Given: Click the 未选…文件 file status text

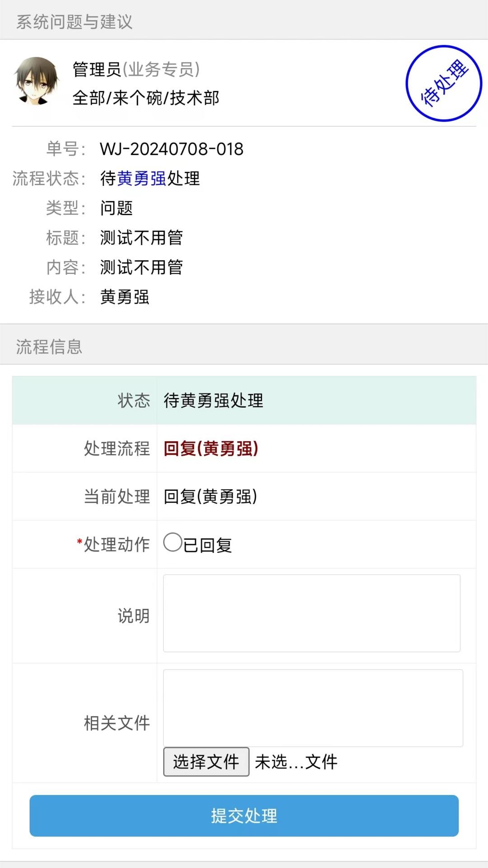Looking at the screenshot, I should tap(296, 762).
